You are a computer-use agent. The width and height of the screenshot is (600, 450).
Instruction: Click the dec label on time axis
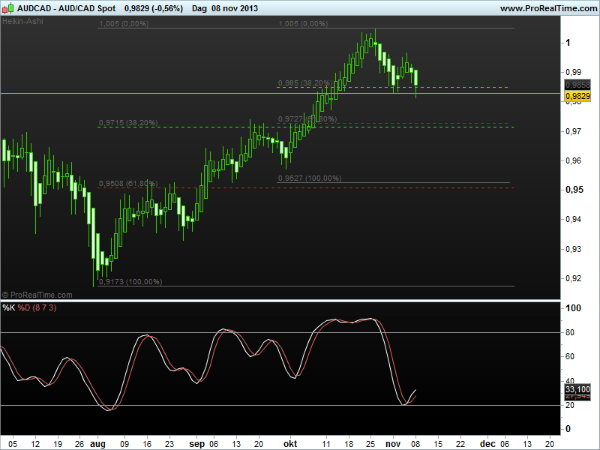[488, 444]
